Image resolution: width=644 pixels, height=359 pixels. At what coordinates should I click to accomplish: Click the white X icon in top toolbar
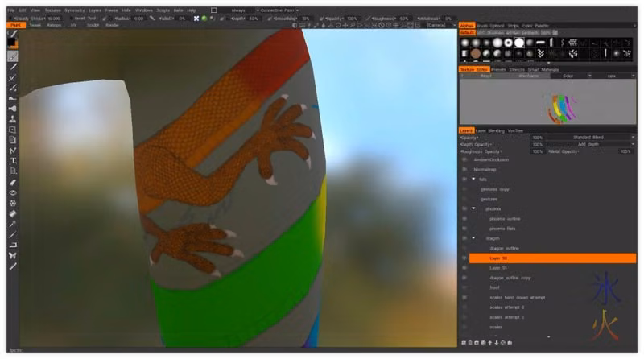[196, 19]
